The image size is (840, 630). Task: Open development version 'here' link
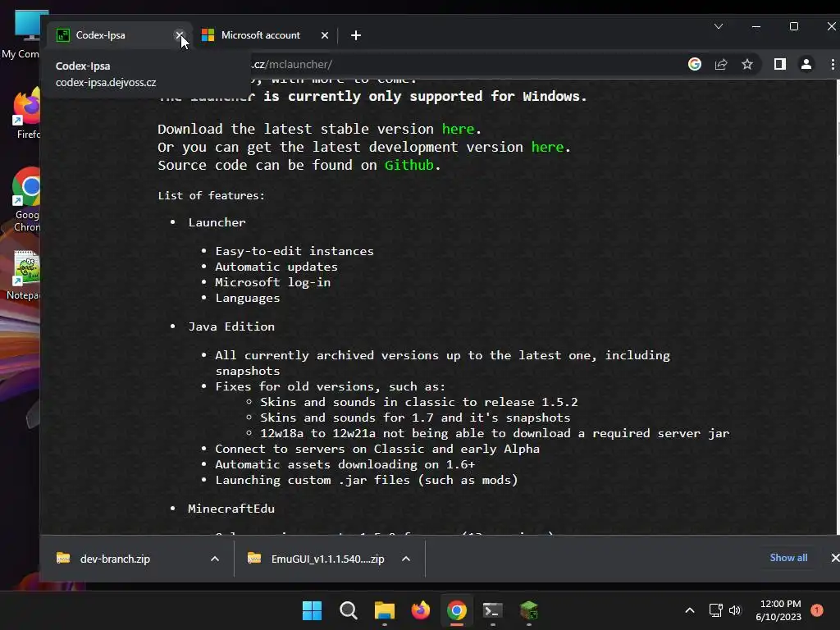547,148
